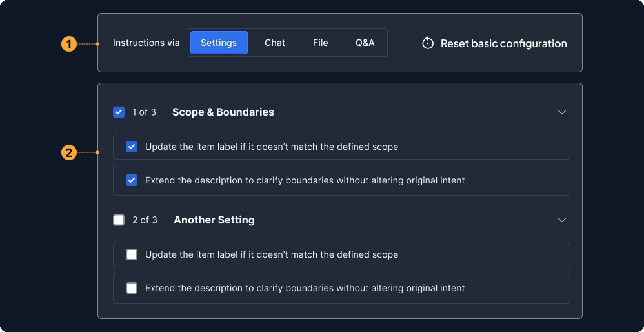Uncheck the checked Update the item label option
The width and height of the screenshot is (644, 332).
tap(132, 147)
